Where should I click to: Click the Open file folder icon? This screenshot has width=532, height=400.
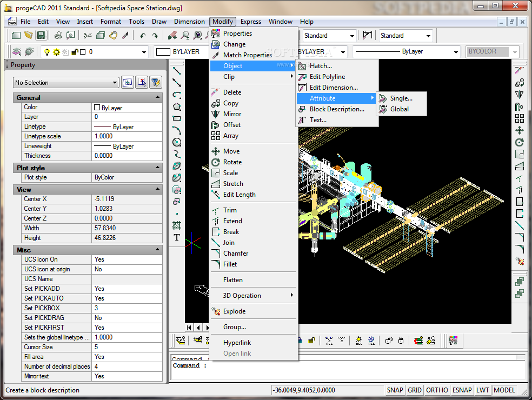click(29, 35)
